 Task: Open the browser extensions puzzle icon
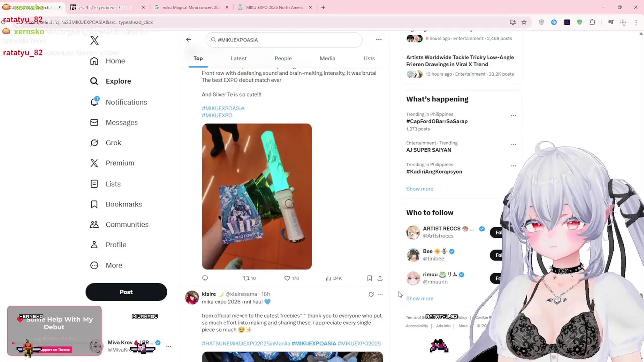(592, 22)
